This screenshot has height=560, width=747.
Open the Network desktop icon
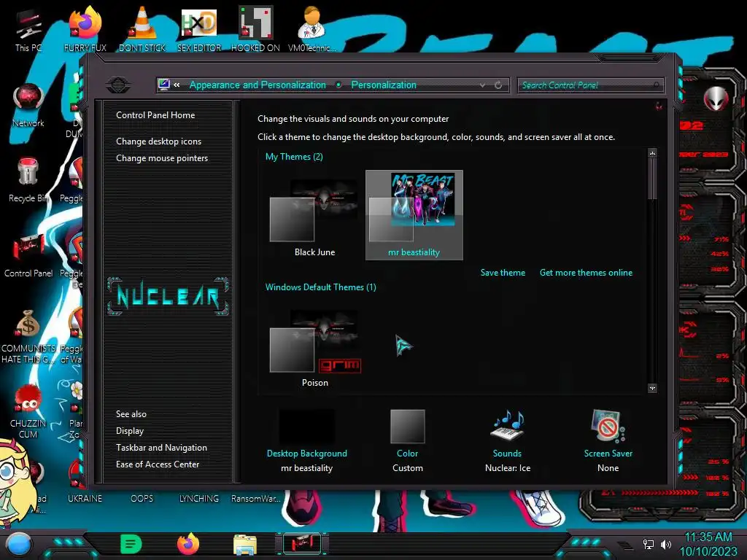[x=28, y=105]
